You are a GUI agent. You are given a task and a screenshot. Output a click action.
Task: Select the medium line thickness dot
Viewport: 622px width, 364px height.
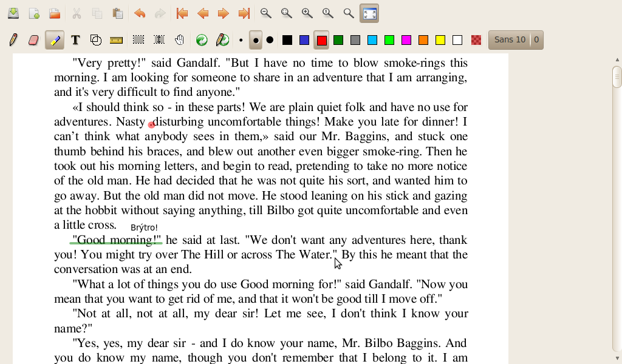tap(256, 40)
